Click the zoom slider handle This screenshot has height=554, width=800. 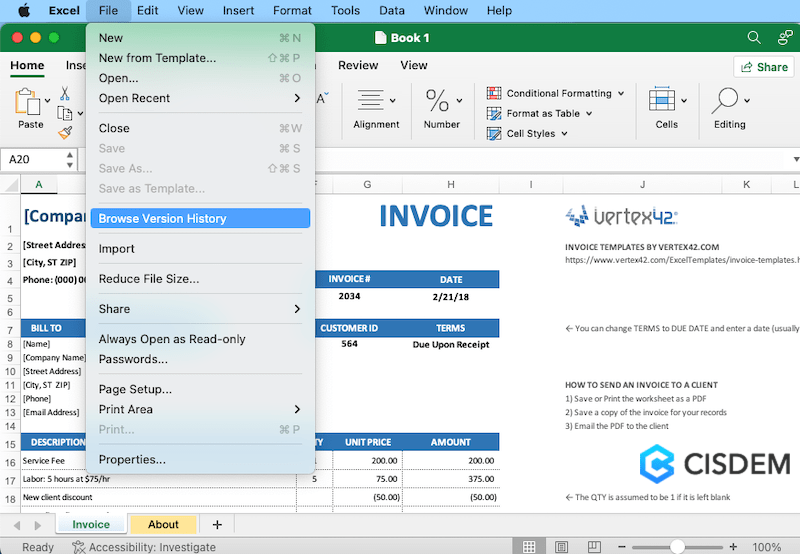click(x=677, y=547)
